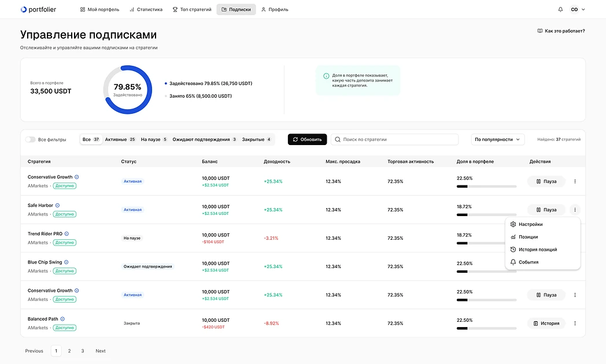Image resolution: width=606 pixels, height=364 pixels.
Task: Click the Safe Harbor three-dot menu
Action: tap(575, 210)
